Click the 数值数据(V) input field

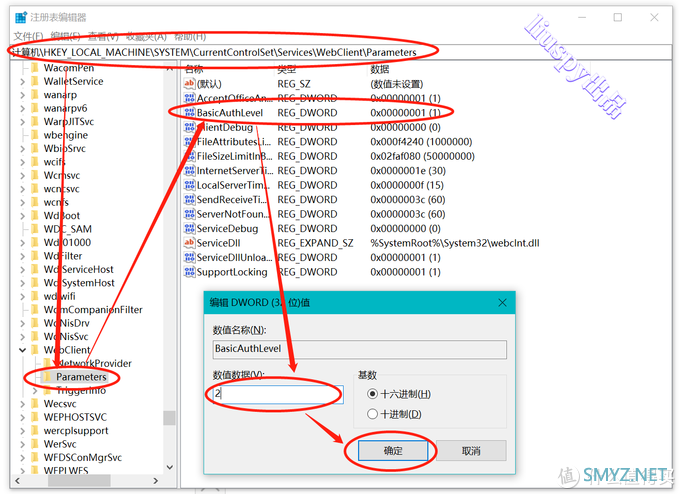[x=278, y=395]
